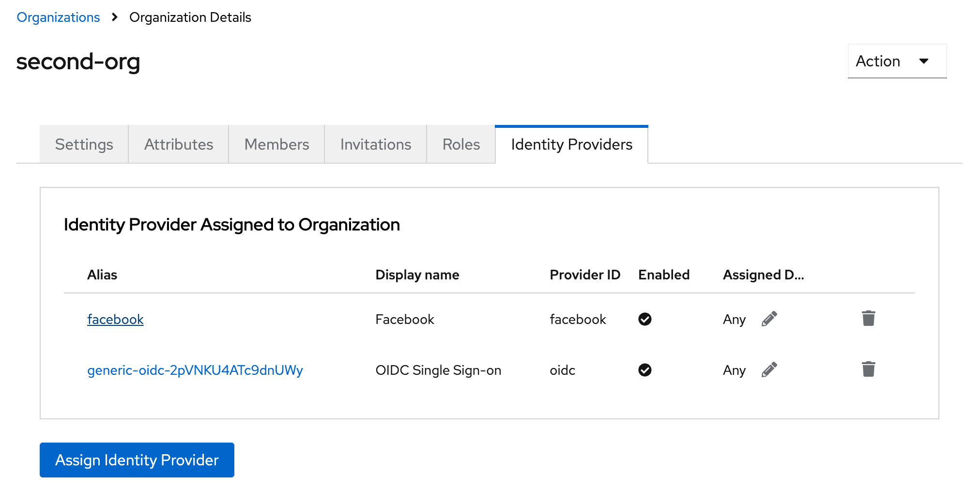Delete the generic-oidc identity provider
The width and height of the screenshot is (980, 491).
tap(868, 369)
